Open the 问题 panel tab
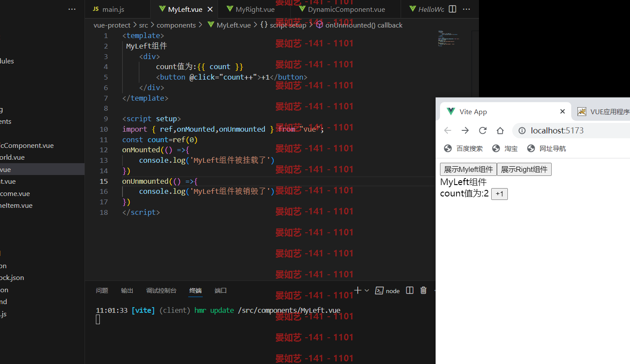 click(x=102, y=290)
